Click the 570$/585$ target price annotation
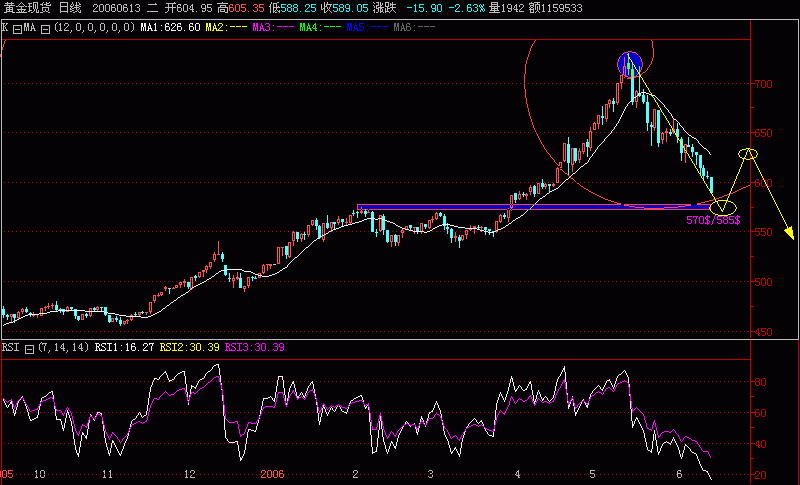800x485 pixels. [713, 220]
